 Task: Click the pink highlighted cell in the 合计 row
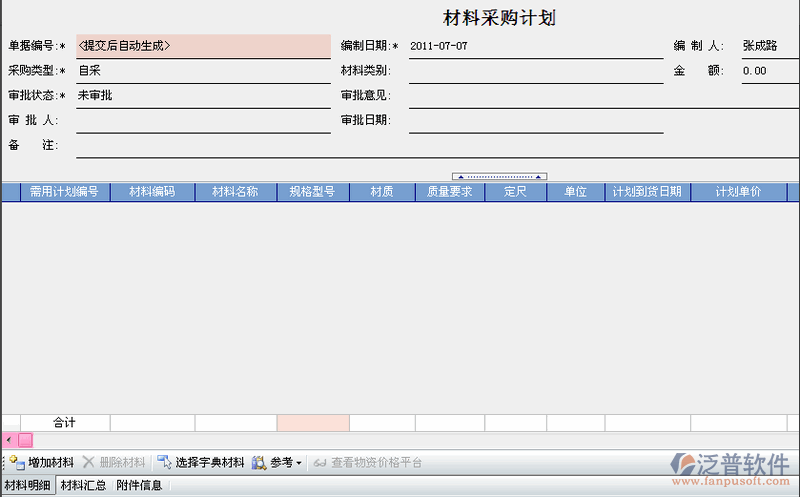(313, 423)
